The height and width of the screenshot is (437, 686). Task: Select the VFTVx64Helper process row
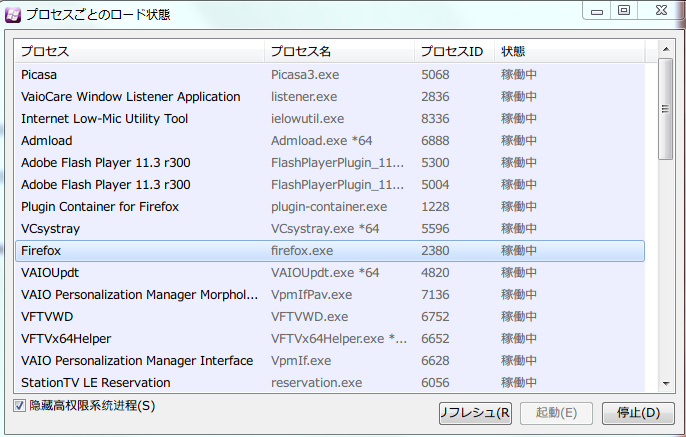pos(330,339)
